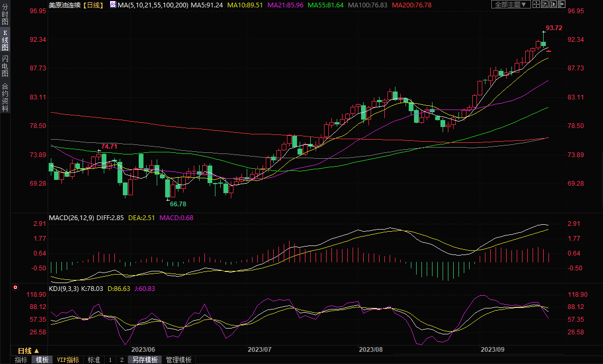
Task: Choose the 标准 template
Action: tap(94, 360)
